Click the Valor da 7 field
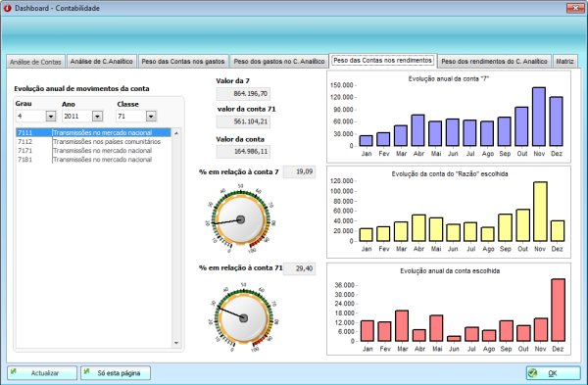The height and width of the screenshot is (385, 588). (243, 94)
